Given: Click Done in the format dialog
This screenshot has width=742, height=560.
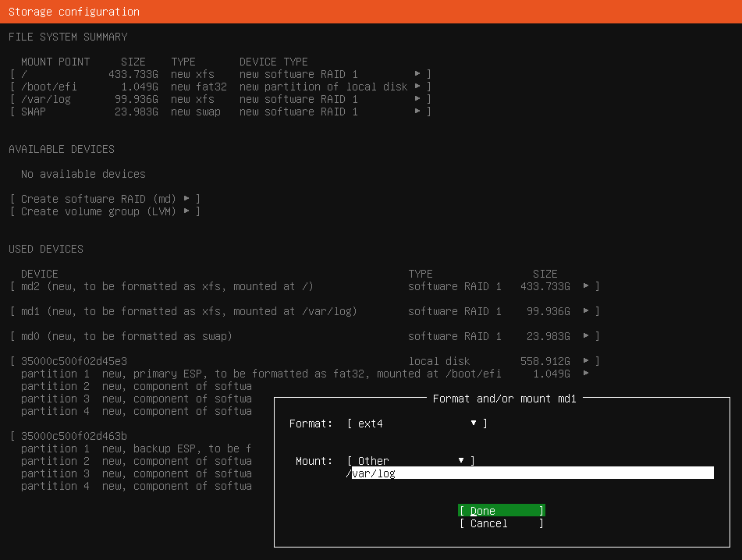Looking at the screenshot, I should [501, 511].
